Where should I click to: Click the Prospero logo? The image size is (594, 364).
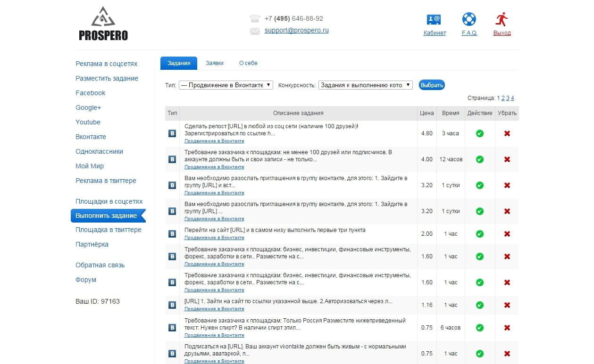103,24
